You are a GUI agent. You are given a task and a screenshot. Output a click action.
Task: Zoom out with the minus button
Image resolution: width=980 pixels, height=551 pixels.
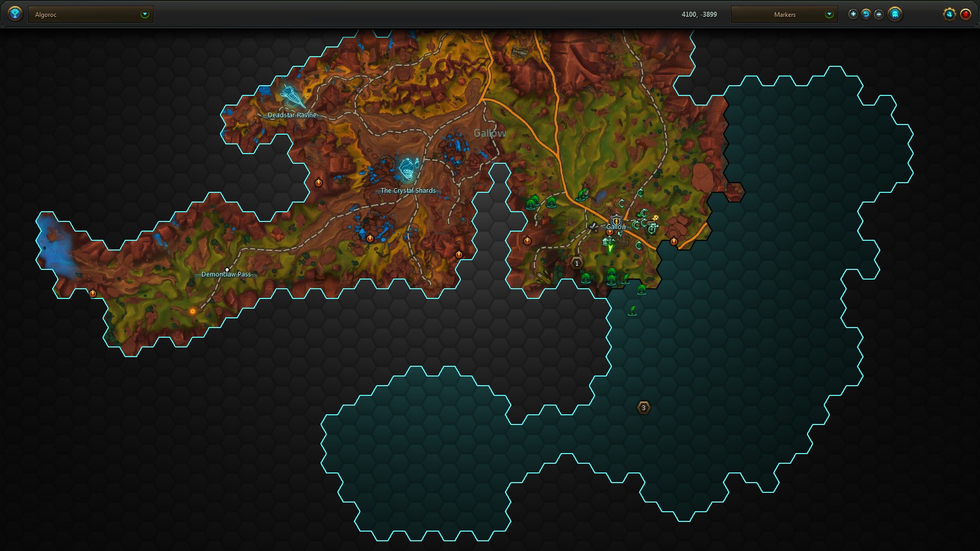(x=878, y=14)
